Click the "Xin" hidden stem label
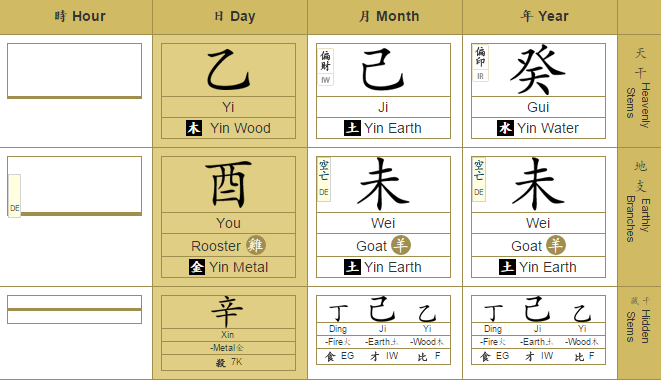The image size is (661, 382). (x=227, y=335)
